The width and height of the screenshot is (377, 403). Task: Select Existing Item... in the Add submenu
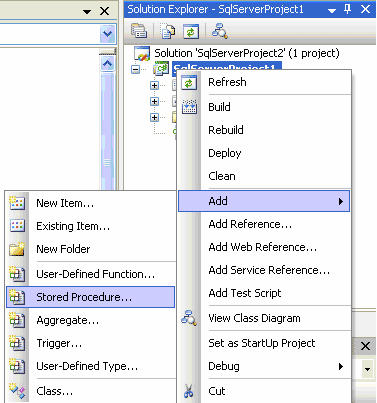coord(90,226)
